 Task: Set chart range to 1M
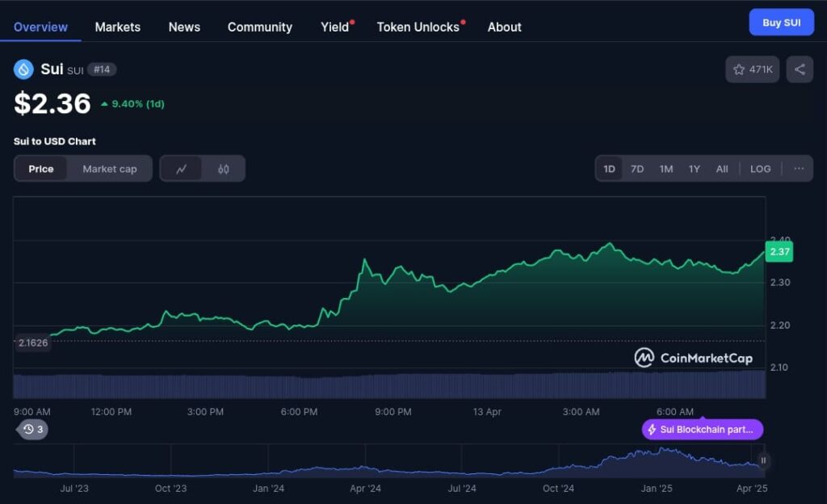pyautogui.click(x=666, y=169)
